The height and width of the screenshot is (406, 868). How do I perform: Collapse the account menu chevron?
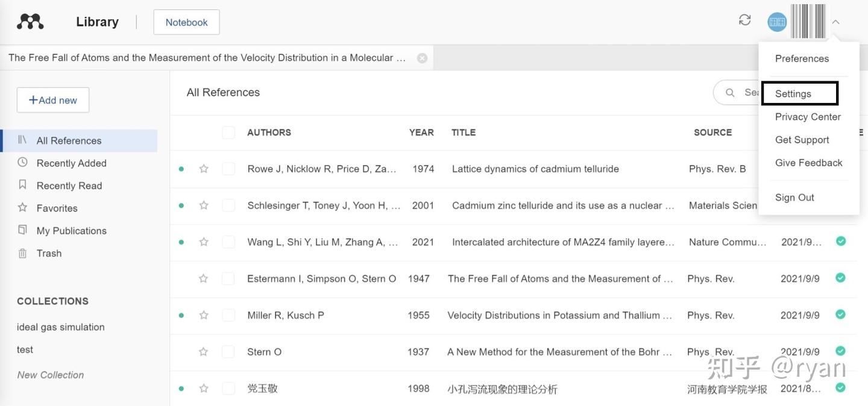click(x=835, y=22)
